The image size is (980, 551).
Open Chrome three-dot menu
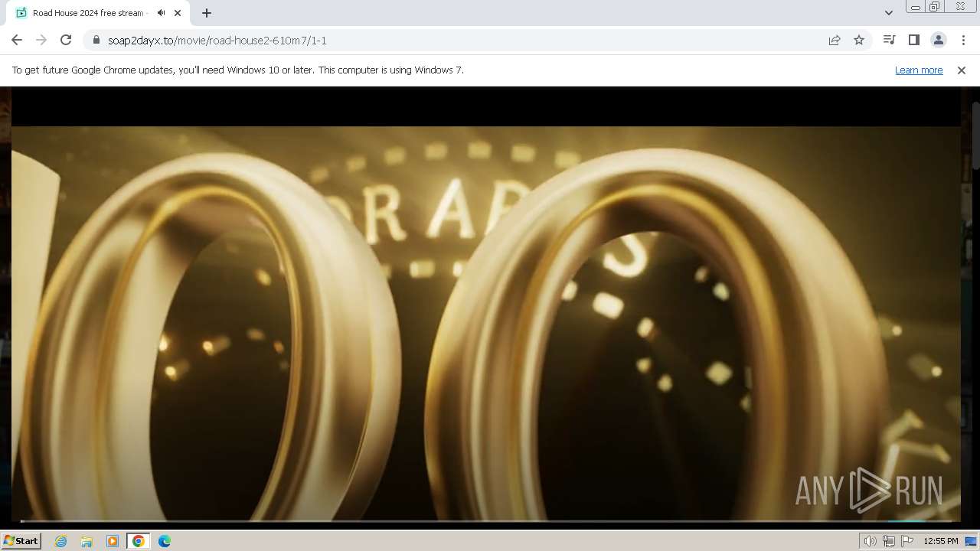pos(963,40)
